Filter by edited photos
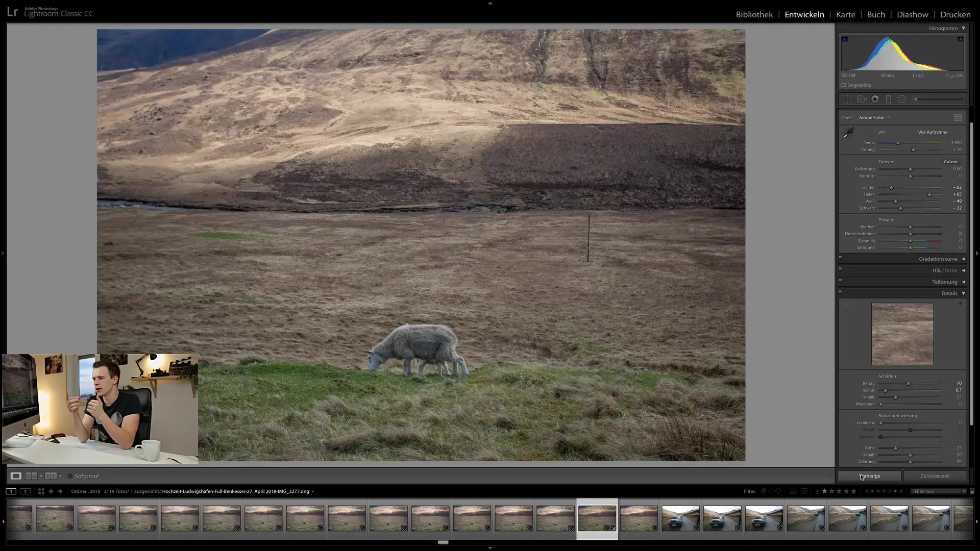The width and height of the screenshot is (980, 551). [793, 491]
